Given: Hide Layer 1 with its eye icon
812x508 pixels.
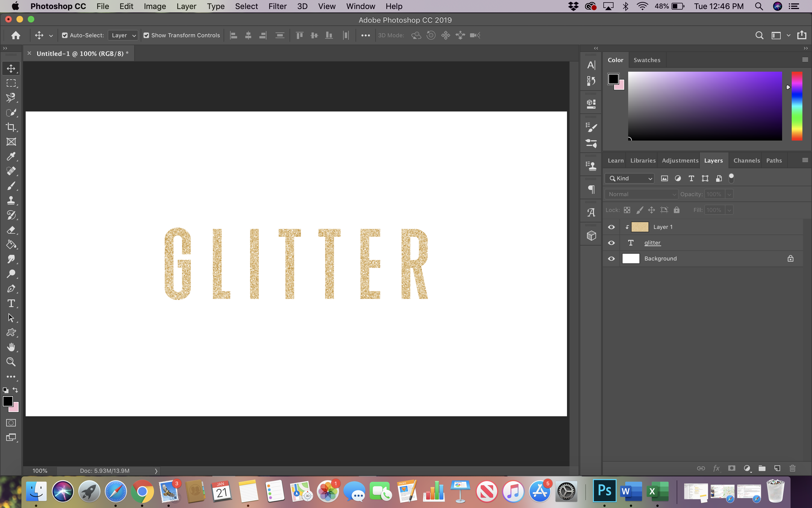Looking at the screenshot, I should click(x=611, y=227).
